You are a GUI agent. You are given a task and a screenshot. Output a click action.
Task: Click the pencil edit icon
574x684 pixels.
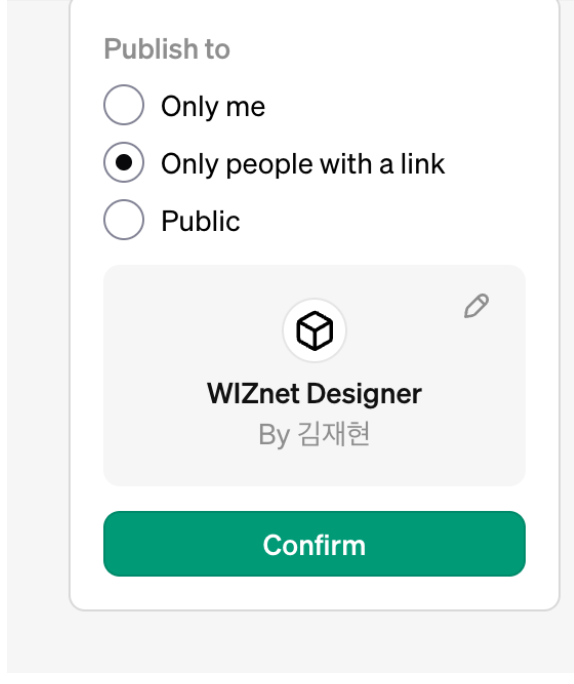click(x=476, y=306)
